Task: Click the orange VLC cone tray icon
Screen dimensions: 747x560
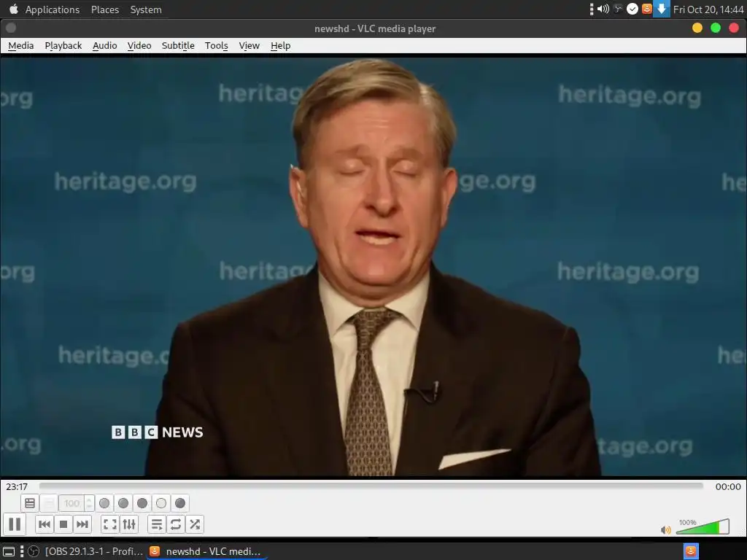Action: click(x=646, y=9)
